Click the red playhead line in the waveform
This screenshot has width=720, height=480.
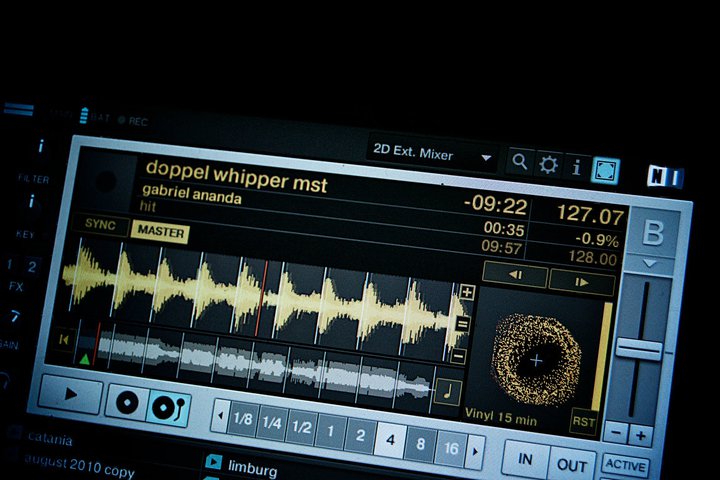point(260,299)
